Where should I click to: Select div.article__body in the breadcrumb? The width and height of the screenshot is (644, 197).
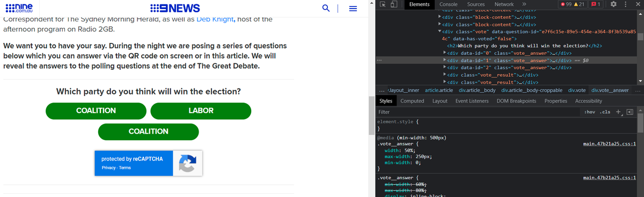point(477,90)
